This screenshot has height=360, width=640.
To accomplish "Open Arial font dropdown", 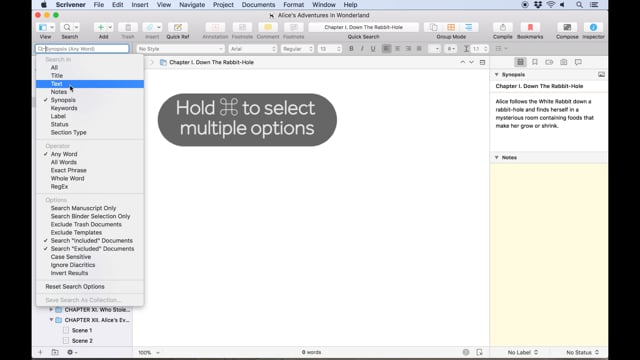I will (x=253, y=49).
